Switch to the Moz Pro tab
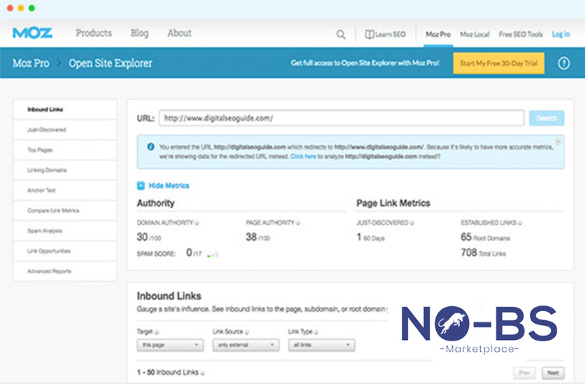The height and width of the screenshot is (384, 588). [x=438, y=34]
